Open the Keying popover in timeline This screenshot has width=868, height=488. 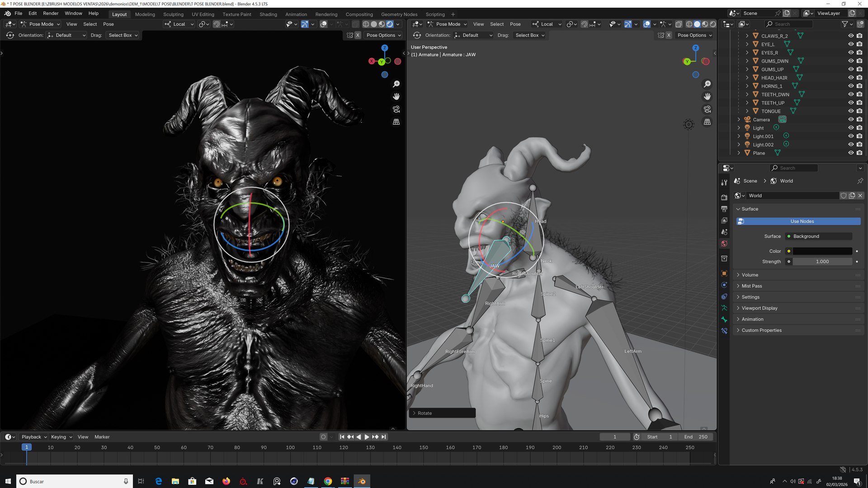[61, 437]
